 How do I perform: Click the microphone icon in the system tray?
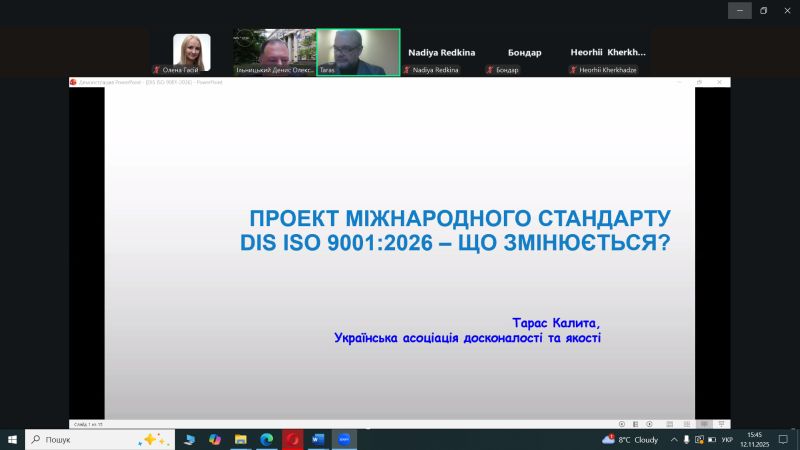pos(687,439)
